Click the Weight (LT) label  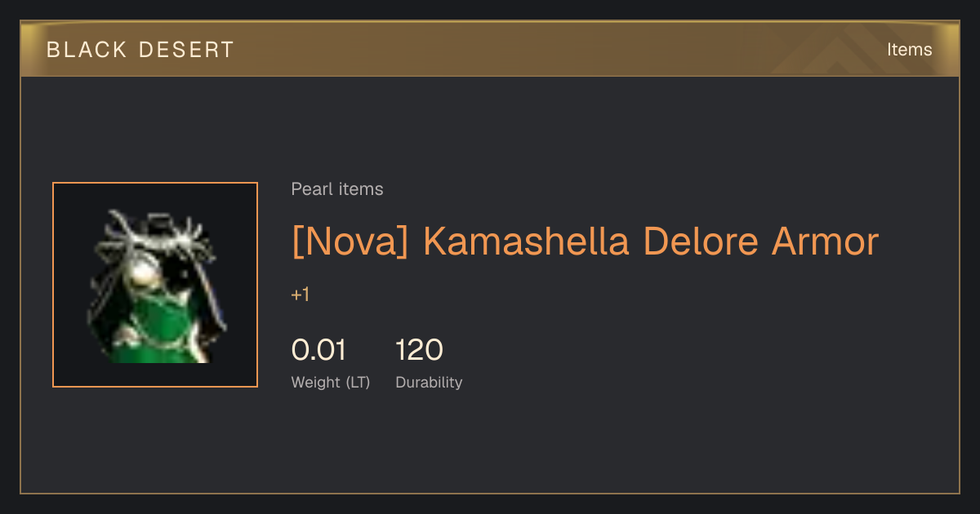[x=331, y=383]
